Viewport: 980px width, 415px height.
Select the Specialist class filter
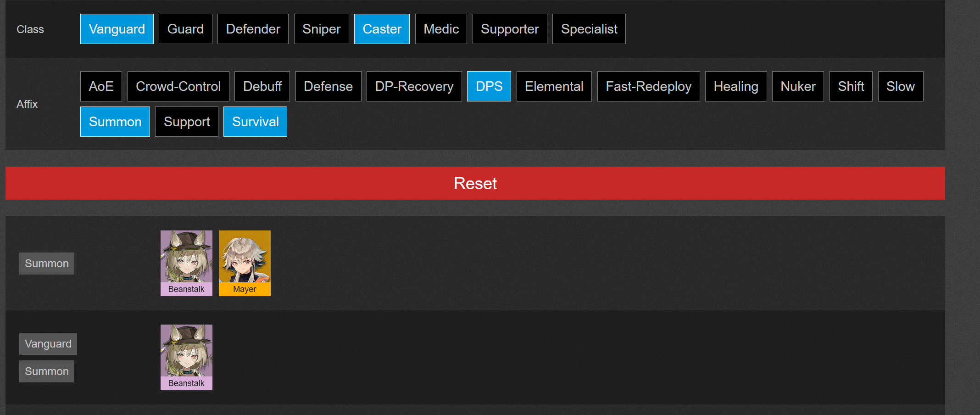(x=589, y=29)
